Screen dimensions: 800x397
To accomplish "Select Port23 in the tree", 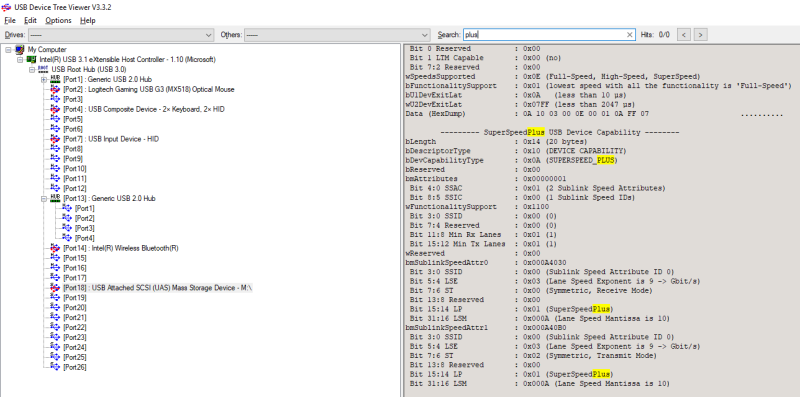I will (74, 337).
